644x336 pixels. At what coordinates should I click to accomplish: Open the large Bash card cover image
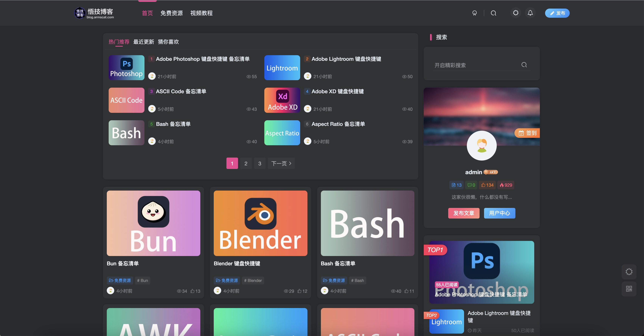click(x=368, y=223)
